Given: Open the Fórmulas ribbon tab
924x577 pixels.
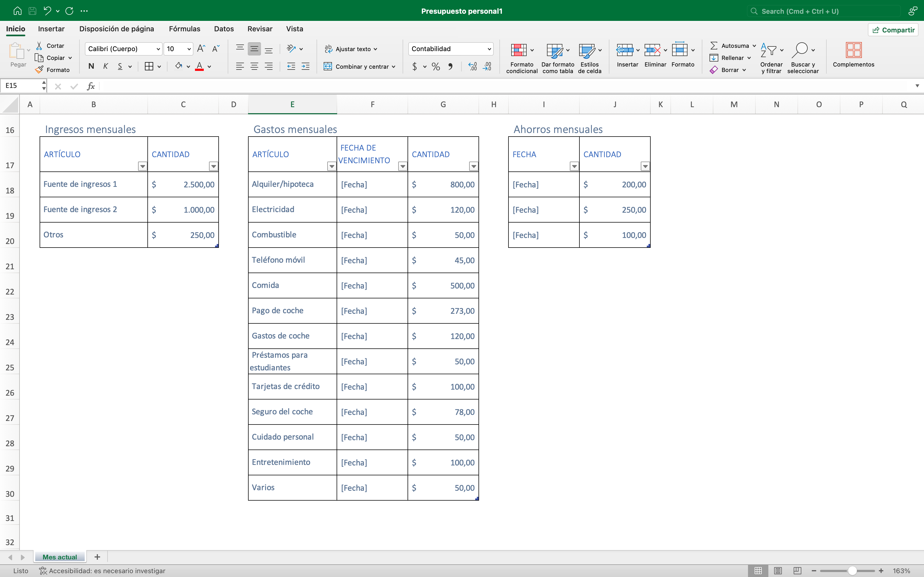Looking at the screenshot, I should coord(185,29).
